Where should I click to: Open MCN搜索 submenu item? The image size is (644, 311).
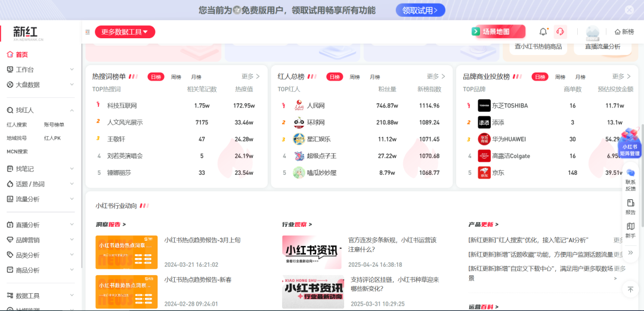17,152
